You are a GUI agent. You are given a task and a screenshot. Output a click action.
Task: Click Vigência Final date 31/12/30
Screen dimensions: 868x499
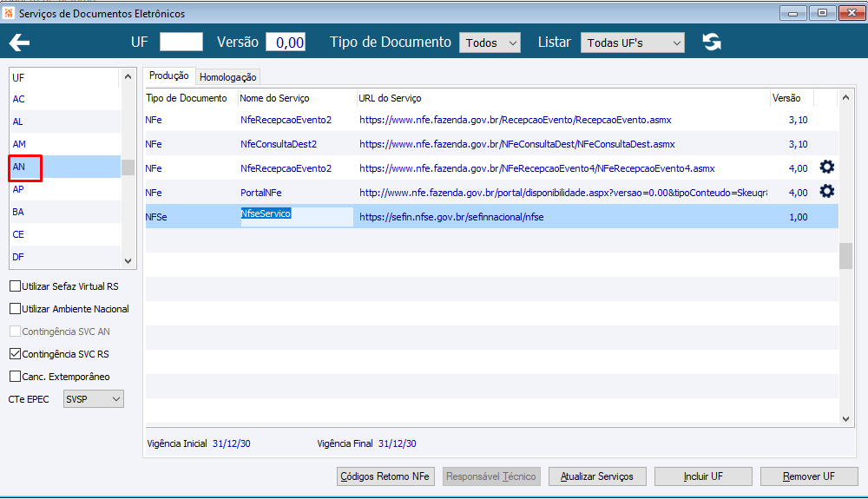(398, 443)
